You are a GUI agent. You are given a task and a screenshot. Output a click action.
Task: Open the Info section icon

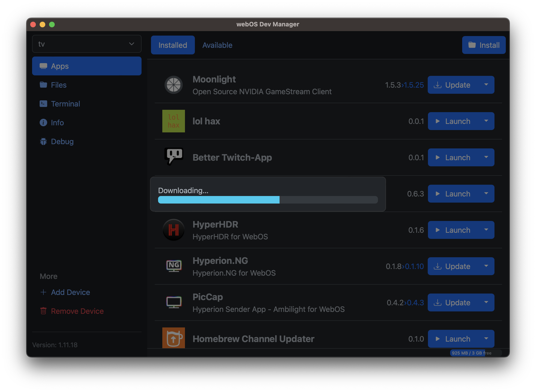43,123
